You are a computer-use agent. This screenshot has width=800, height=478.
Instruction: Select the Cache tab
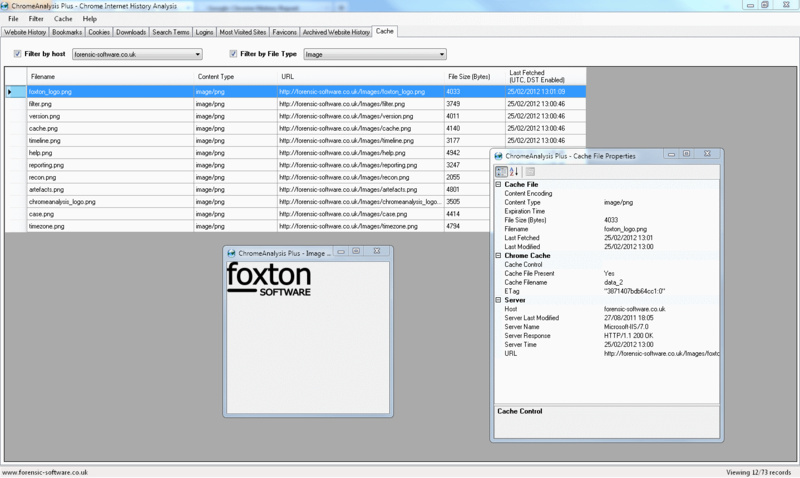tap(385, 31)
